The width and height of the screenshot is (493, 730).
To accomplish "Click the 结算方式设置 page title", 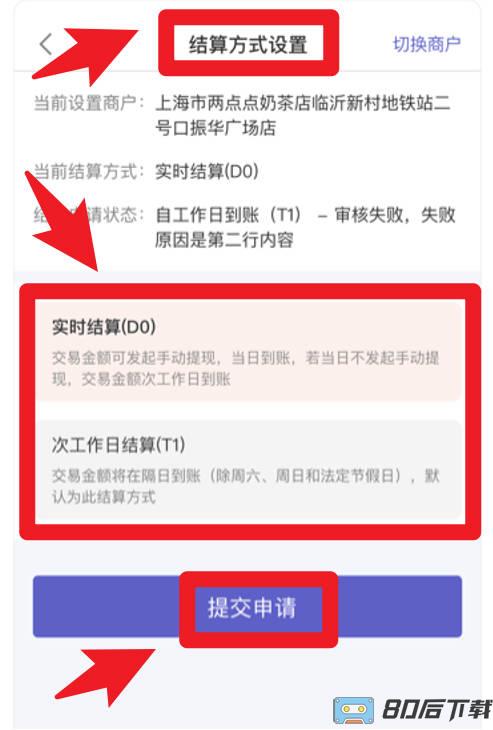I will [x=248, y=45].
